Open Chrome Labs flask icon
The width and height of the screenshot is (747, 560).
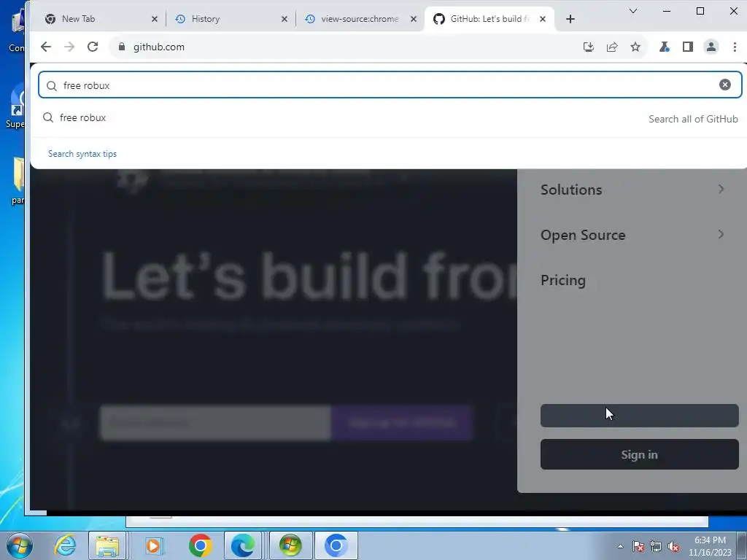664,47
